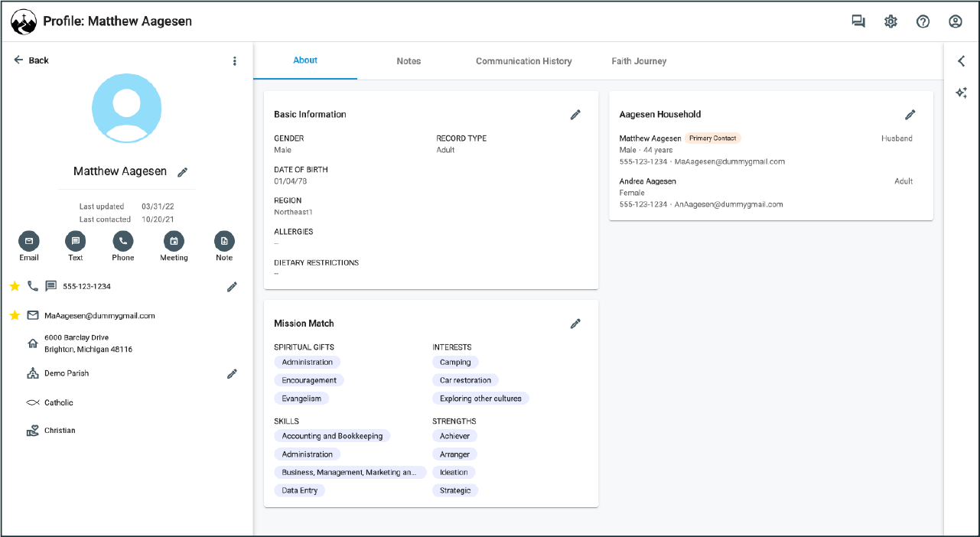Expand the right side panel chevron
Screen dimensions: 980x537
pyautogui.click(x=962, y=61)
